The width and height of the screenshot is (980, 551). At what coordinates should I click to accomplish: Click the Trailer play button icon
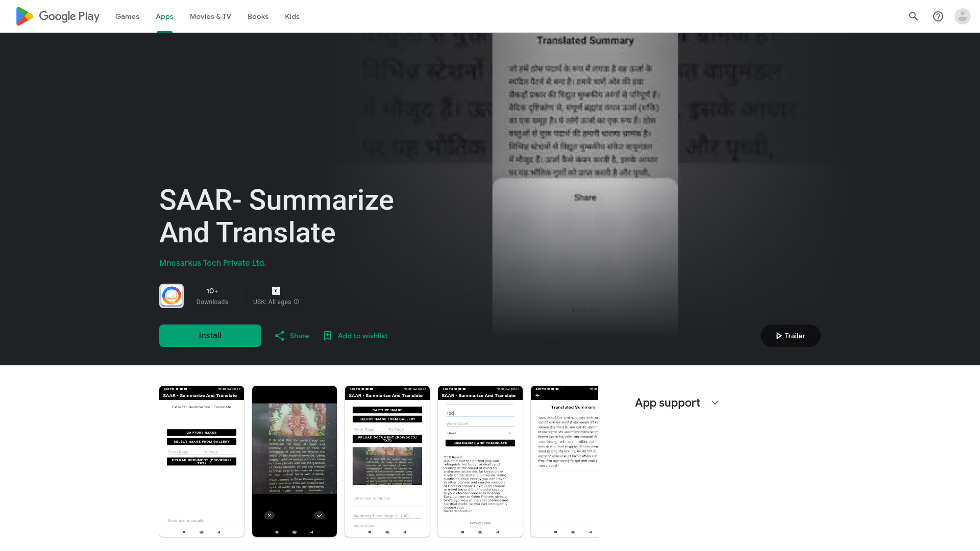point(778,335)
